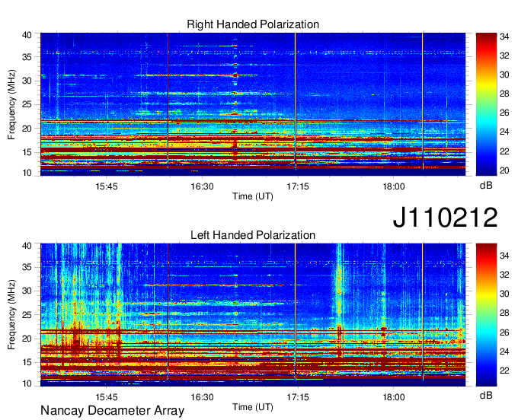Click the 32 value on bottom colorbar

pyautogui.click(x=504, y=275)
